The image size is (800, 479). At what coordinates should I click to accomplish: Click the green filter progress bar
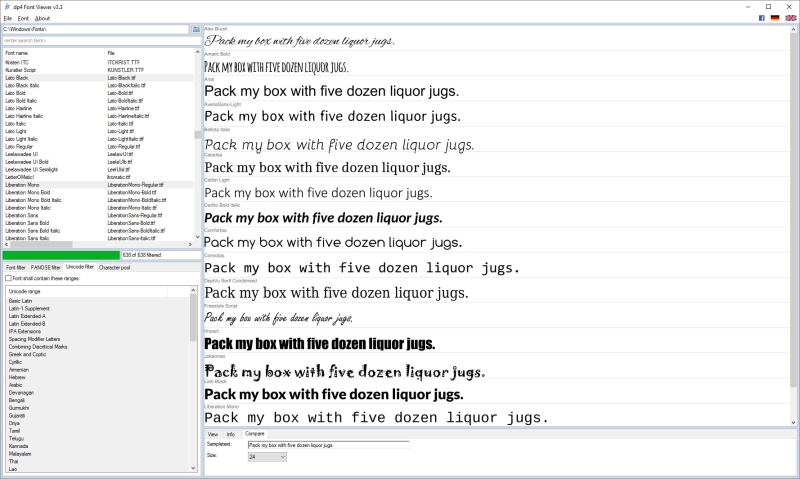(61, 255)
